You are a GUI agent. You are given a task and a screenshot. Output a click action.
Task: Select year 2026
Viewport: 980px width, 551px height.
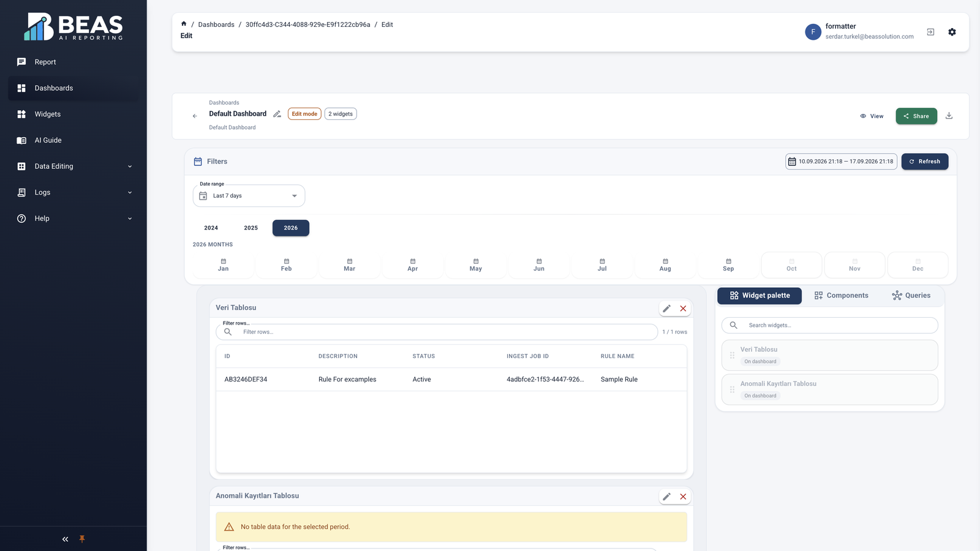[x=291, y=228]
